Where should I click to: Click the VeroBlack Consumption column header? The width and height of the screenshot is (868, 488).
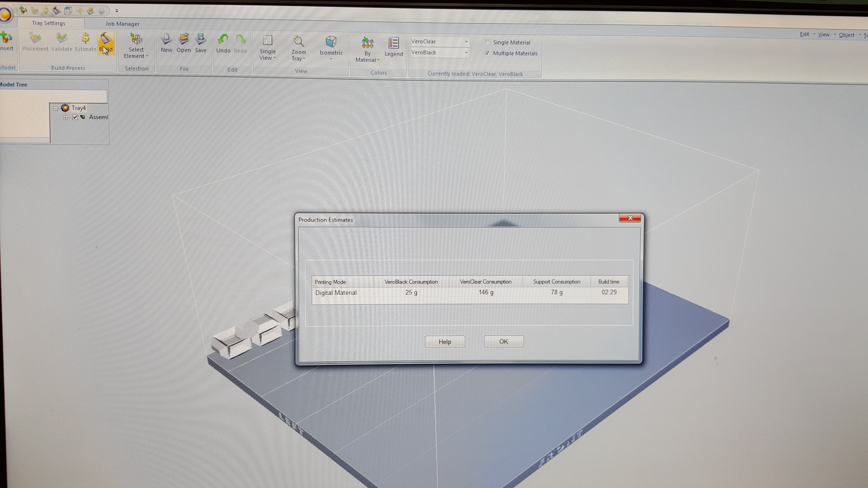pos(411,282)
